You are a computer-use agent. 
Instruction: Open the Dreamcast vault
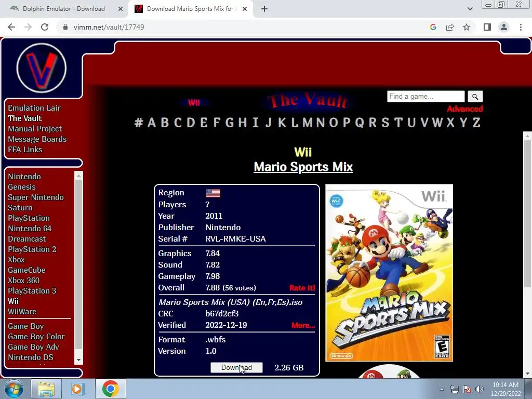27,239
